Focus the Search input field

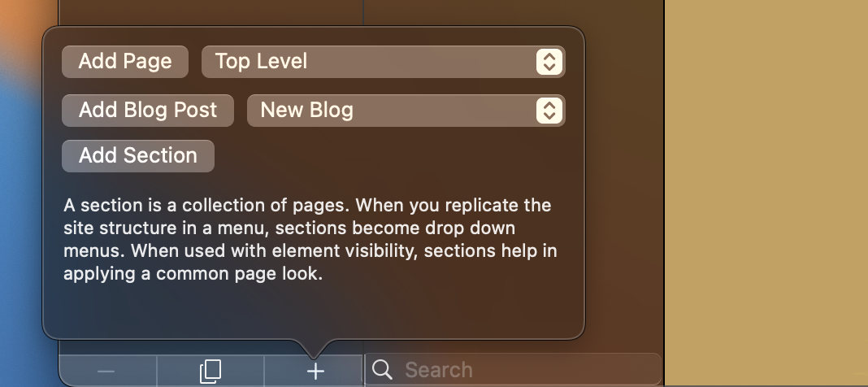point(513,369)
